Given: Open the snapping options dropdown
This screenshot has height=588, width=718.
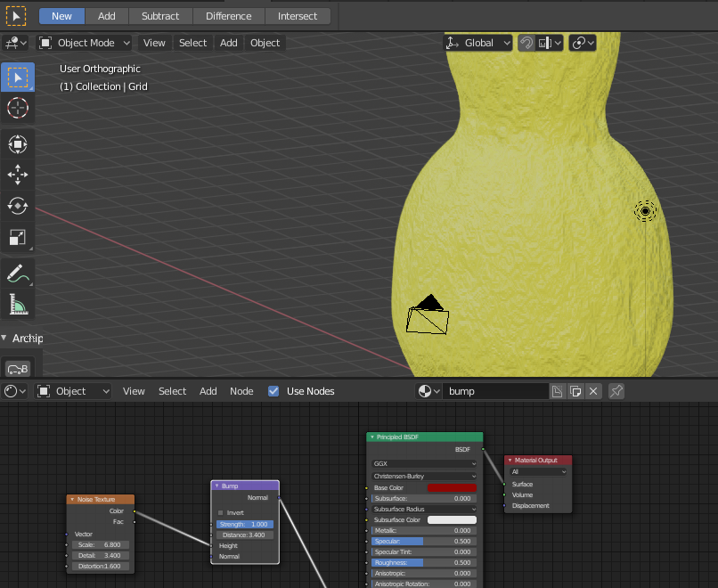Looking at the screenshot, I should pyautogui.click(x=549, y=43).
